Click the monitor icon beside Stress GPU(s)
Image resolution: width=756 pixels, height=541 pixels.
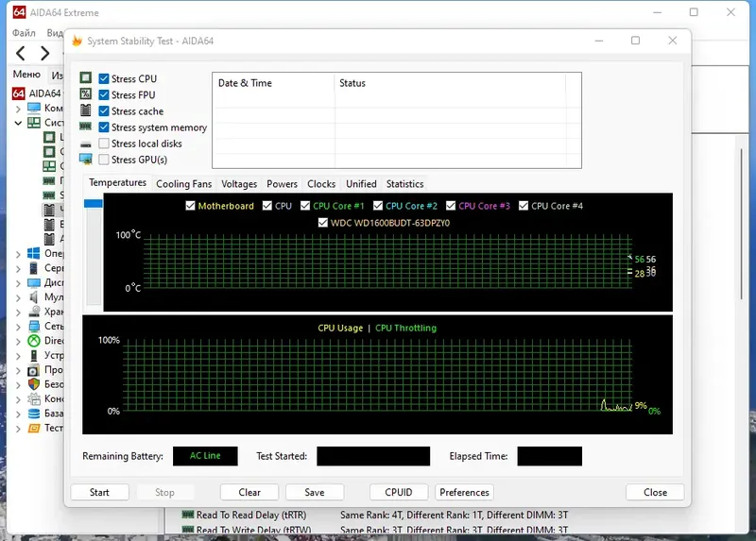[x=86, y=159]
